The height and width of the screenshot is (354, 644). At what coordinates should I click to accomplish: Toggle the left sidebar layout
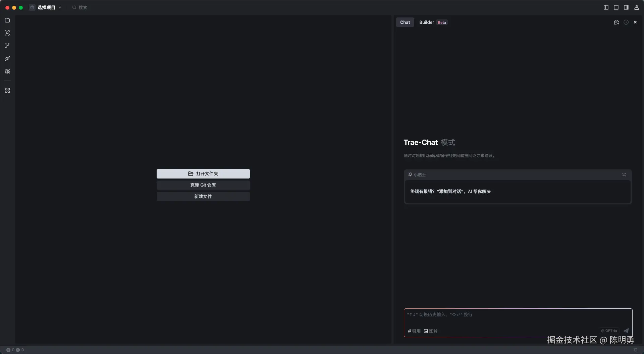[606, 7]
